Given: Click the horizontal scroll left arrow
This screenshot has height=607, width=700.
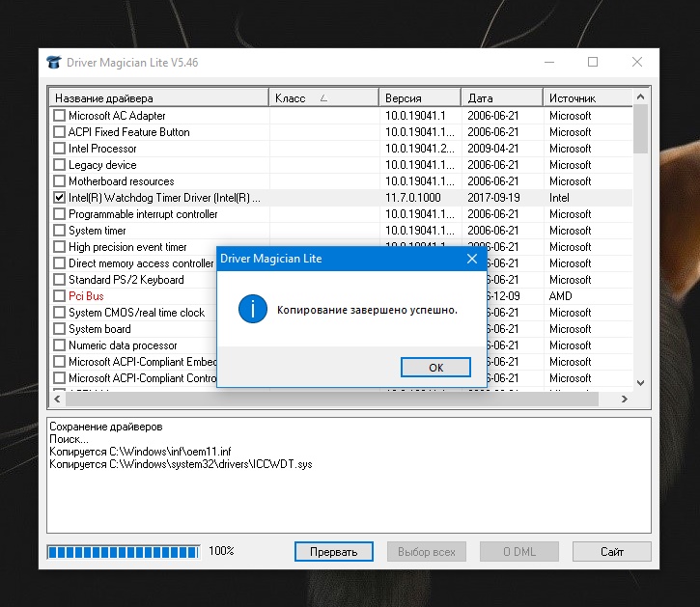Looking at the screenshot, I should pyautogui.click(x=57, y=399).
